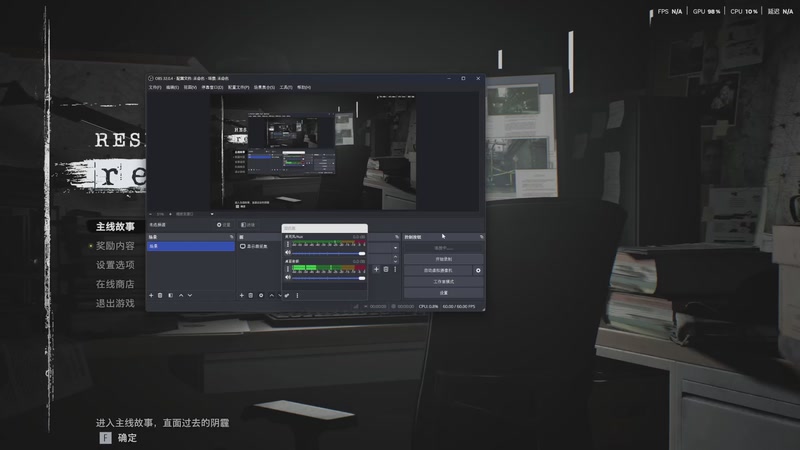Pop out the Controls dock panel
The height and width of the screenshot is (450, 800).
481,237
